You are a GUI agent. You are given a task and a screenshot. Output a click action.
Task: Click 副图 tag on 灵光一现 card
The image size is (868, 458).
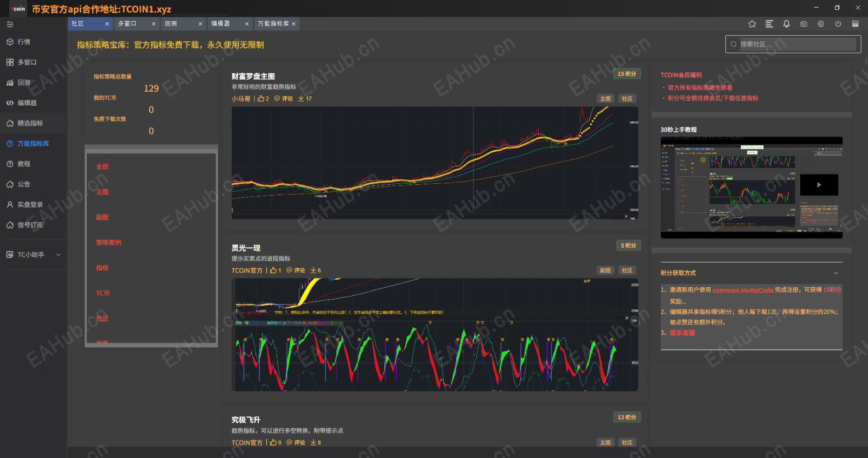pyautogui.click(x=605, y=270)
